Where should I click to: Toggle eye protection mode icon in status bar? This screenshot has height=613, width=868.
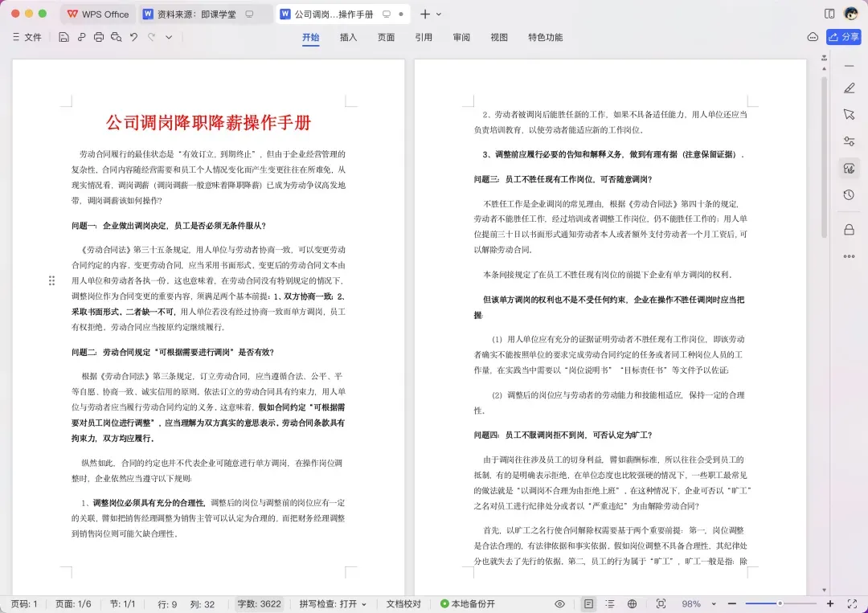coord(559,603)
